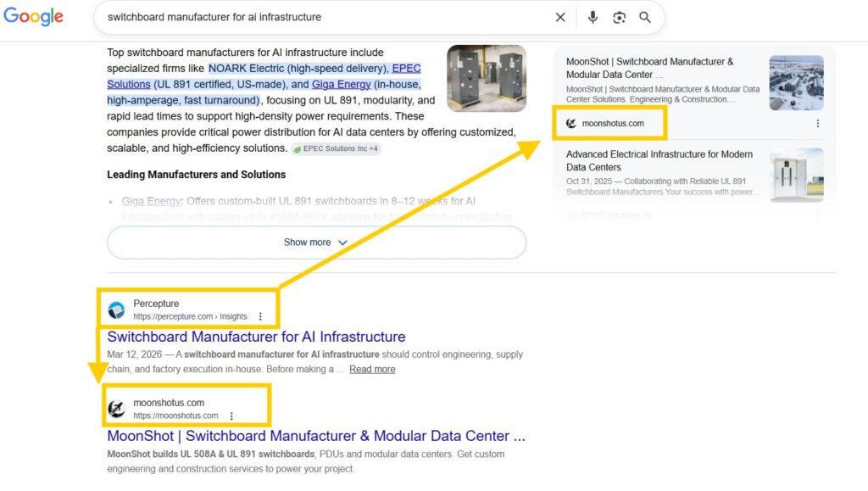Click Leading Manufacturers and Solutions heading

(x=196, y=175)
